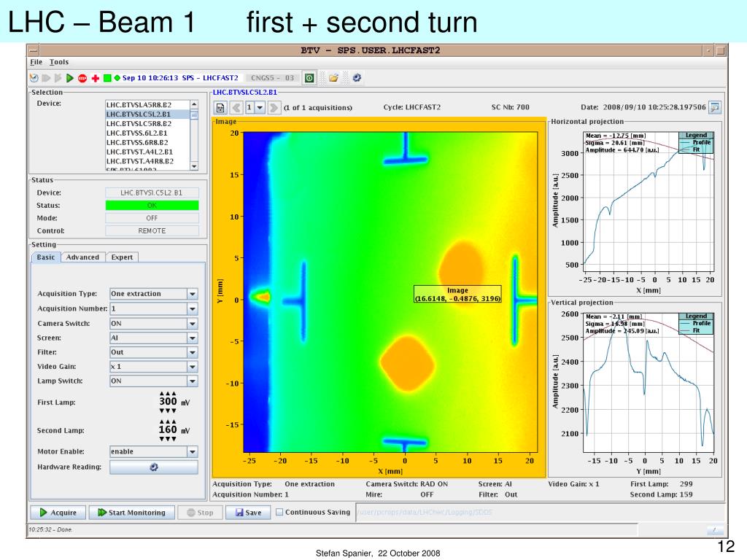
Task: Click the SPS - LHCFAST2 cycle label
Action: pyautogui.click(x=209, y=77)
